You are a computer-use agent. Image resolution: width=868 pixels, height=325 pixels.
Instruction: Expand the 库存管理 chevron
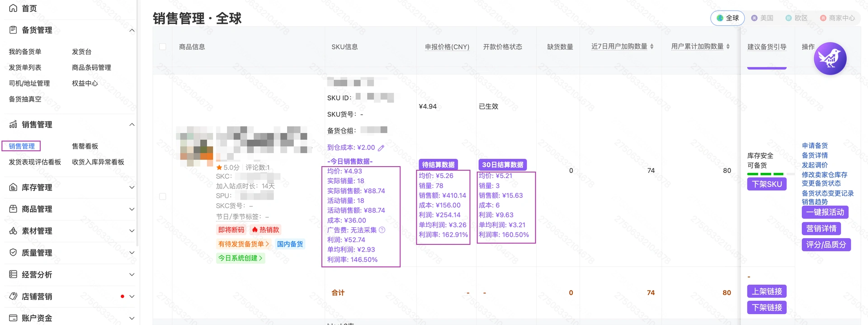pyautogui.click(x=132, y=187)
